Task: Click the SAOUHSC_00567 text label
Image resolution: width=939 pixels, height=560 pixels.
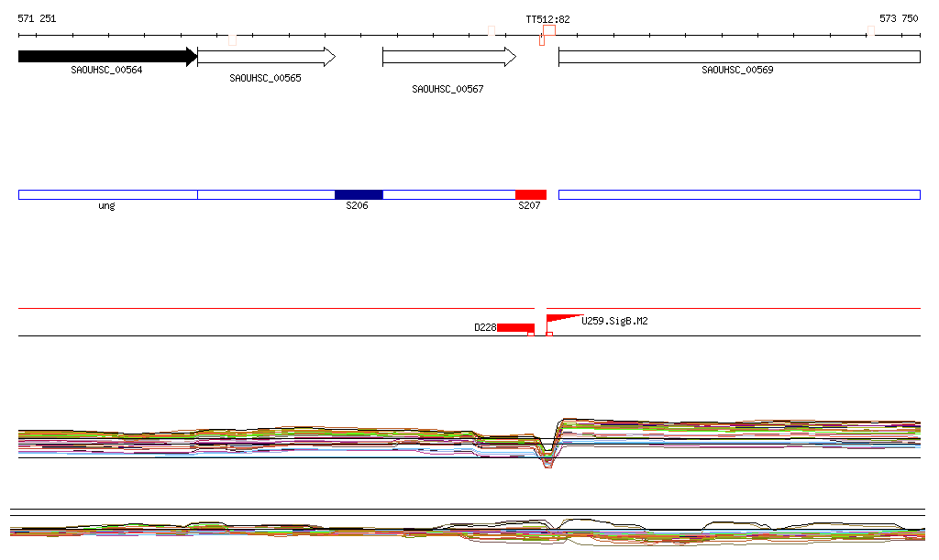Action: pyautogui.click(x=447, y=90)
